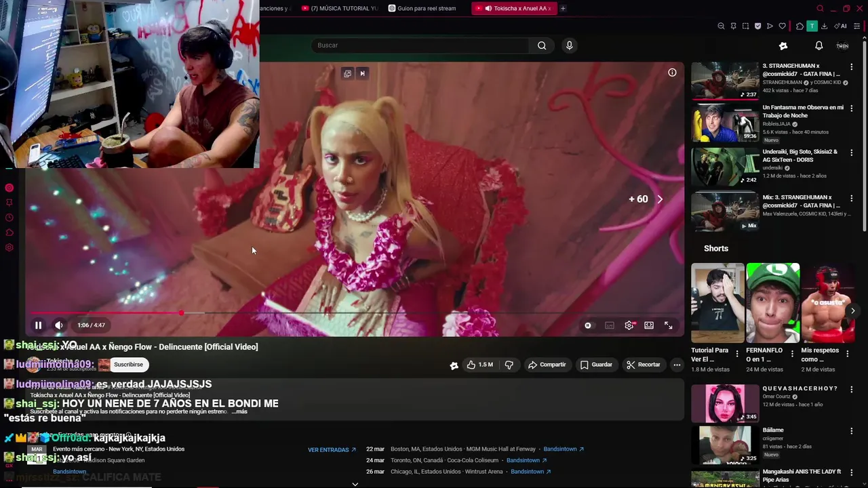Image resolution: width=868 pixels, height=488 pixels.
Task: Enter fullscreen mode
Action: pos(669,325)
